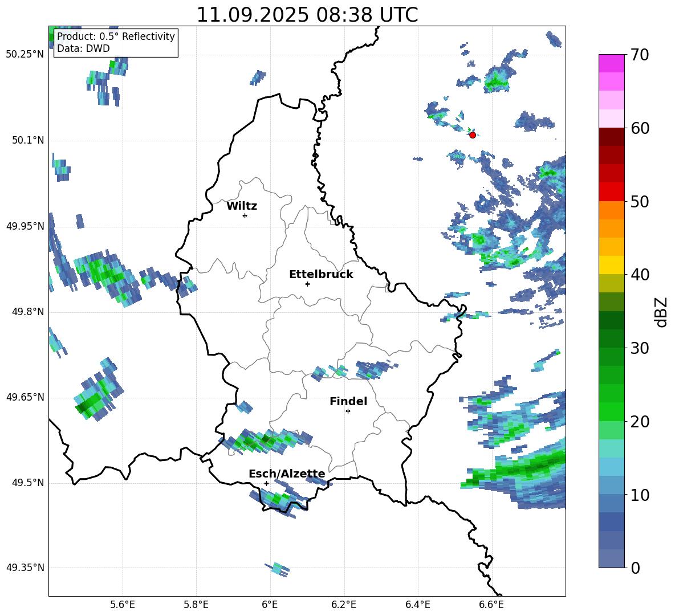Click the 10 colorbar tick label
This screenshot has width=675, height=616.
pos(639,495)
